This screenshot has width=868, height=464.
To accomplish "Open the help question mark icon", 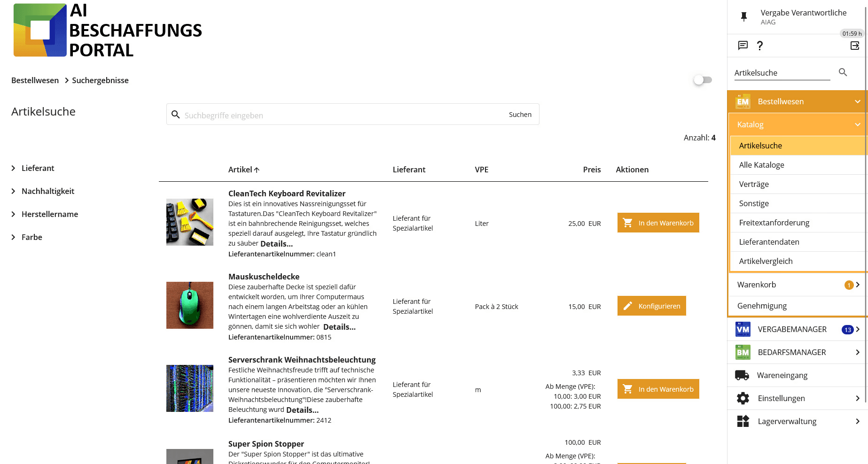I will pyautogui.click(x=760, y=46).
